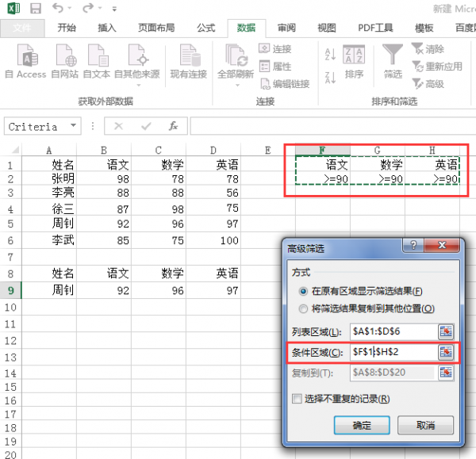Click the select-all corner triangle
Screen dimensions: 476x459
click(15, 150)
